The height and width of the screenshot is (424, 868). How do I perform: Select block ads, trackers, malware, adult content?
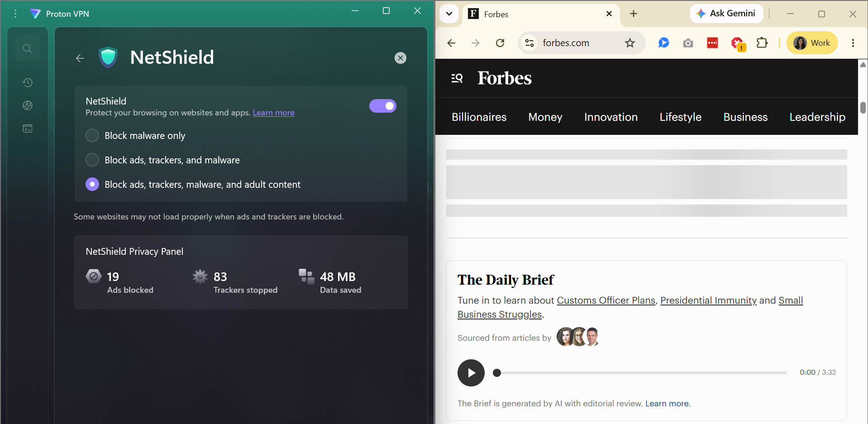[x=92, y=184]
